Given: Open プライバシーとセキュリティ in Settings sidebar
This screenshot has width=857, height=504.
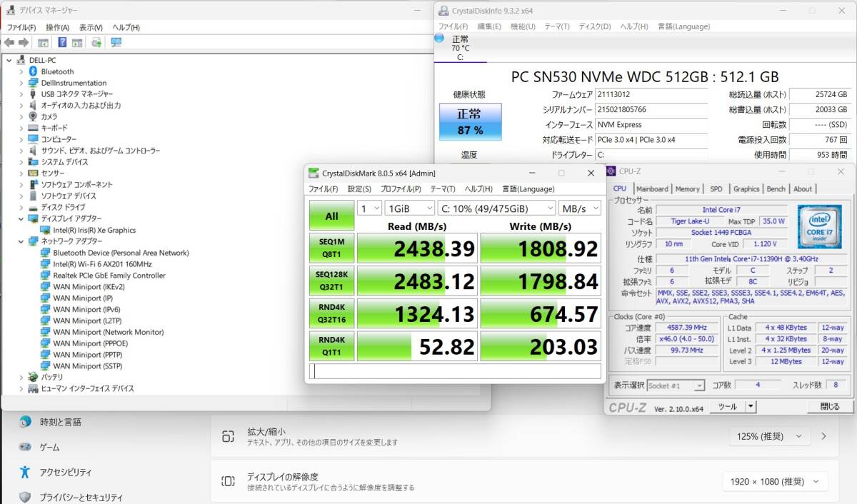Looking at the screenshot, I should (81, 497).
